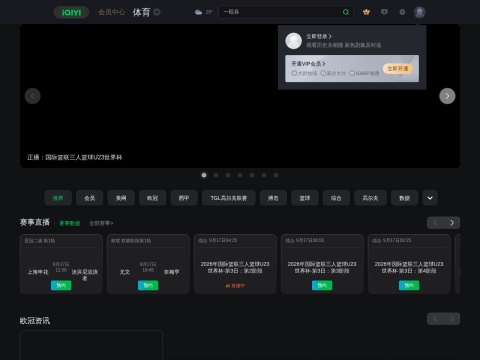Select the seventh carousel dot

pos(276,175)
